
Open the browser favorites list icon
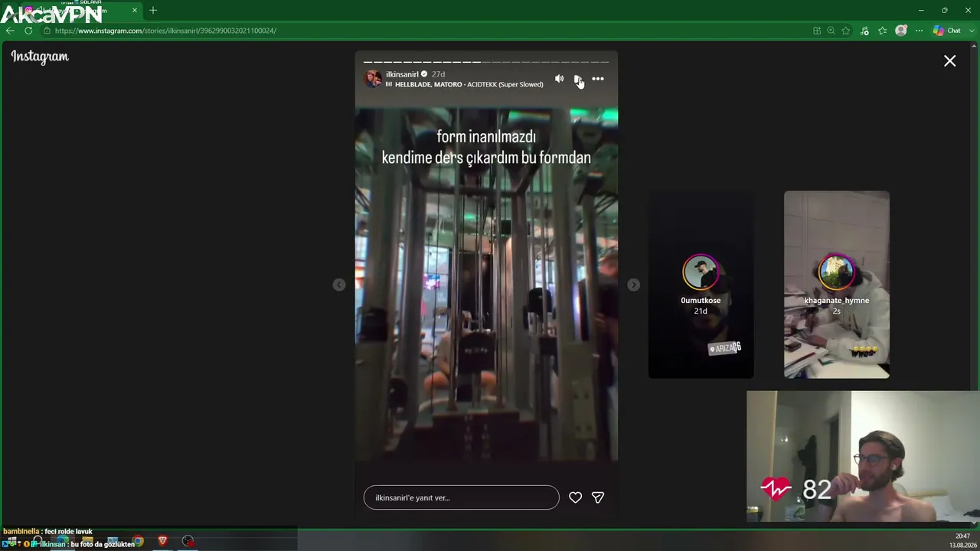[883, 31]
